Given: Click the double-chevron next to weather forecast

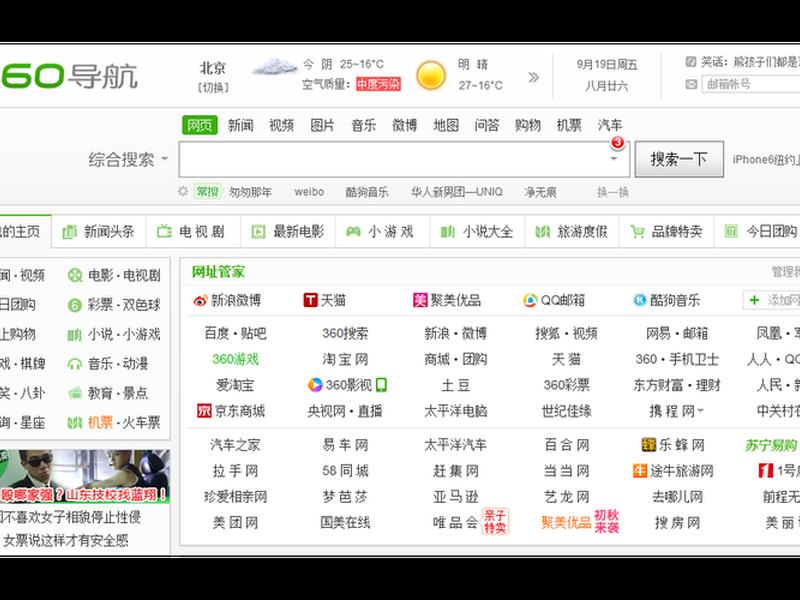Looking at the screenshot, I should (533, 78).
